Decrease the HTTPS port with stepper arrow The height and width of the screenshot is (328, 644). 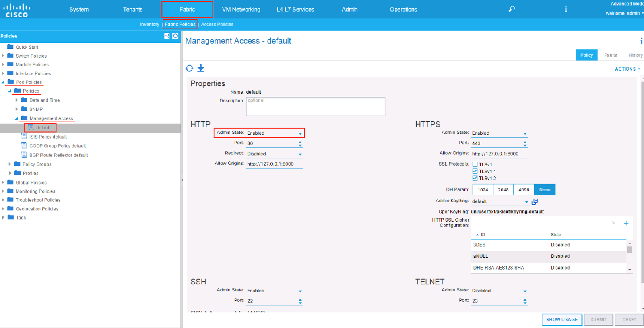point(525,145)
